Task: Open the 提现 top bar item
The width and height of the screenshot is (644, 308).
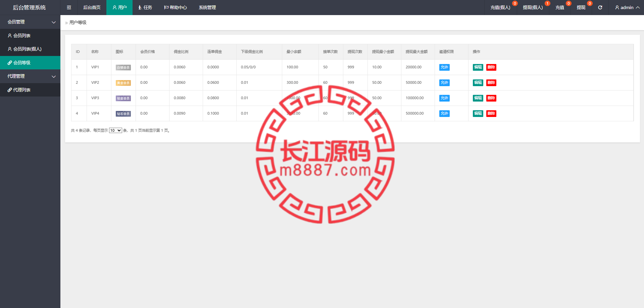Action: tap(581, 7)
